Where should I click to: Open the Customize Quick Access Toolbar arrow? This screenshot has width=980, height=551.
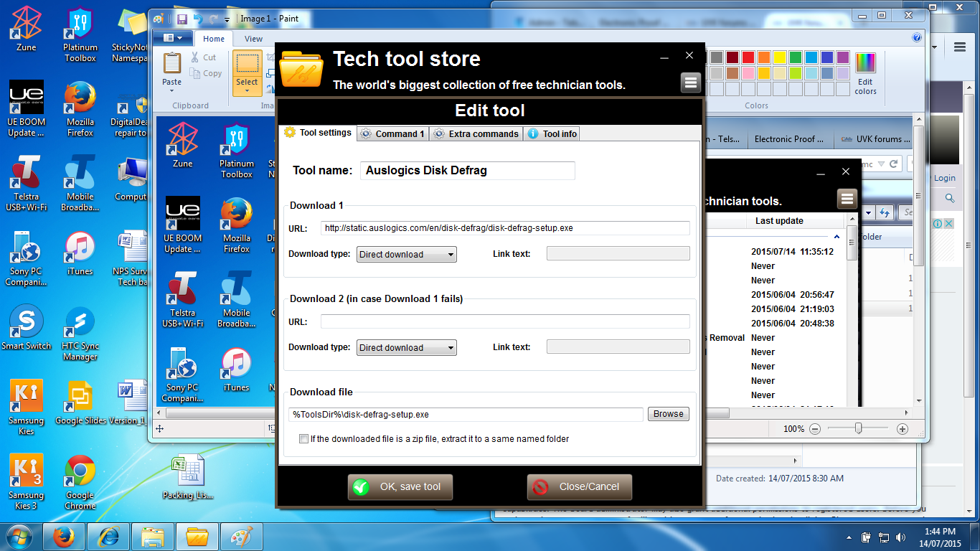click(227, 19)
